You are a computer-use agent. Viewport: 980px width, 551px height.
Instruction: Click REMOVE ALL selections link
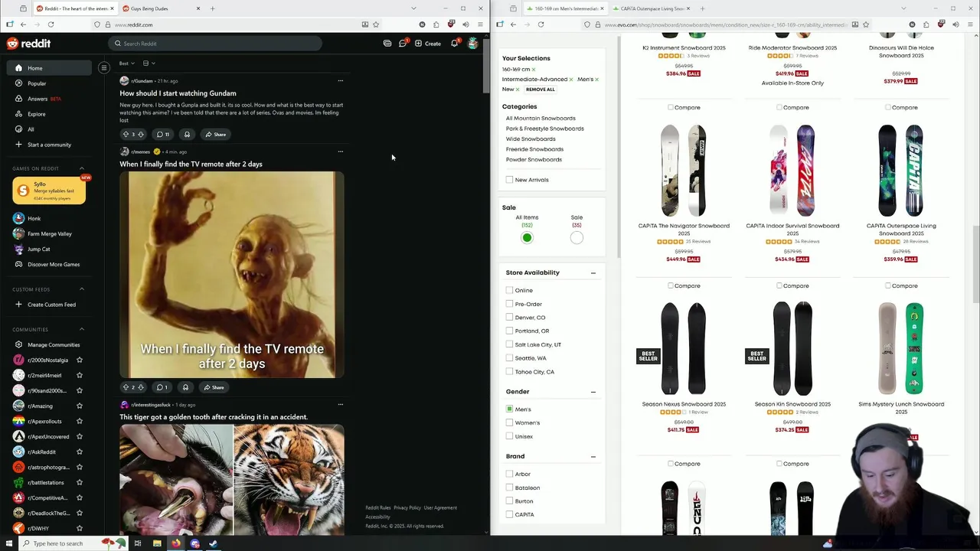coord(541,90)
